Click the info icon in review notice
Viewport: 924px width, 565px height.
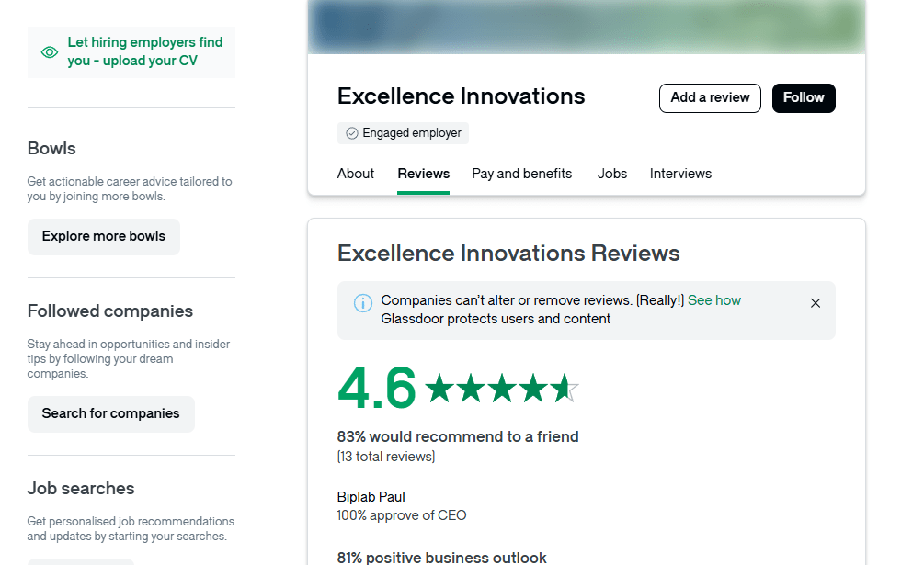[x=363, y=303]
